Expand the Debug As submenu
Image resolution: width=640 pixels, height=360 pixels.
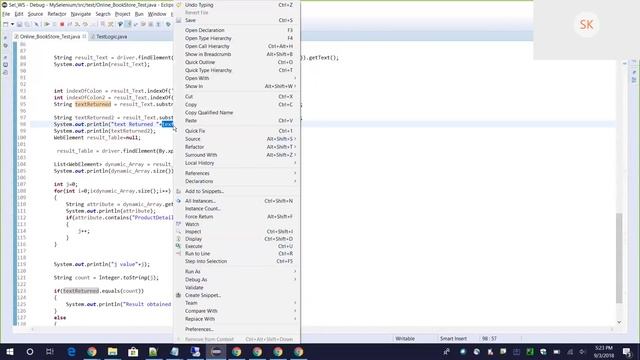[x=237, y=280]
